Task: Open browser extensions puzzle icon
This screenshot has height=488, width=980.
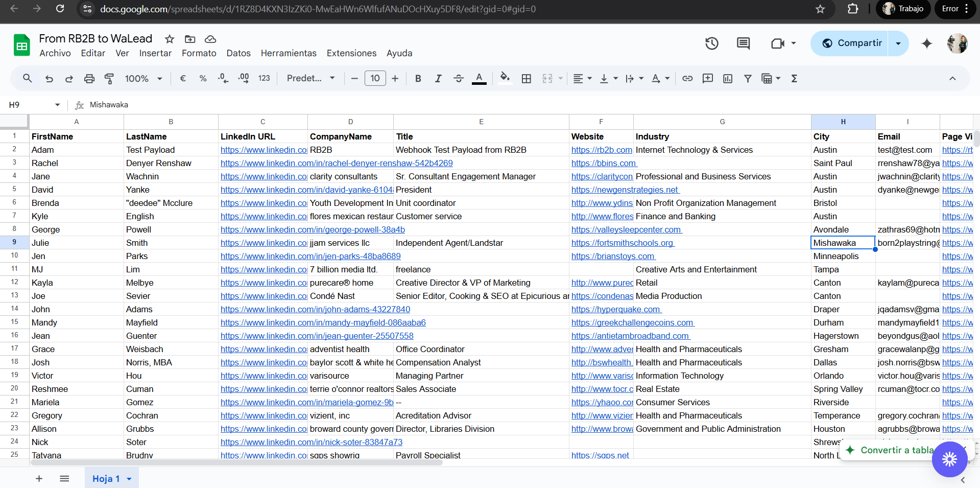Action: click(853, 9)
